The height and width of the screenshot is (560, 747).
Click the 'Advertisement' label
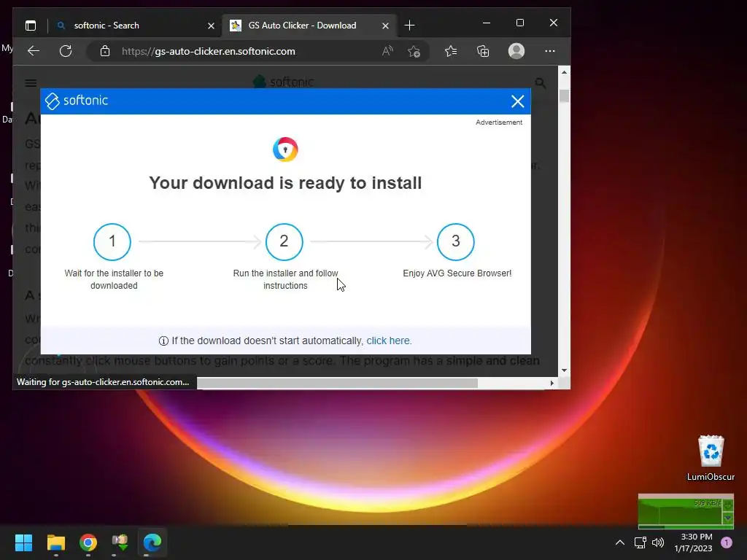pos(499,122)
